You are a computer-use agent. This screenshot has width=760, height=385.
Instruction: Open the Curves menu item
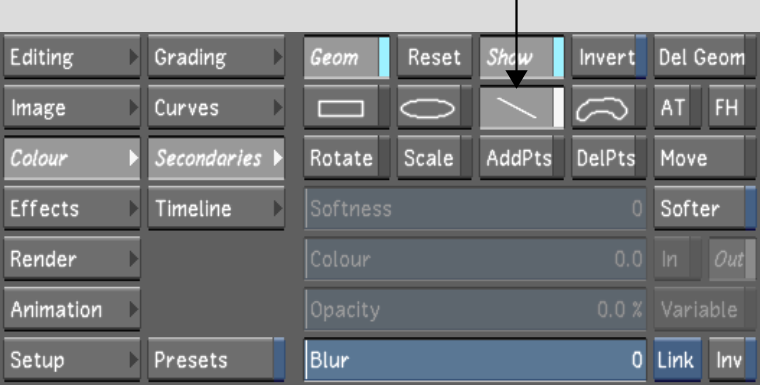(x=216, y=108)
